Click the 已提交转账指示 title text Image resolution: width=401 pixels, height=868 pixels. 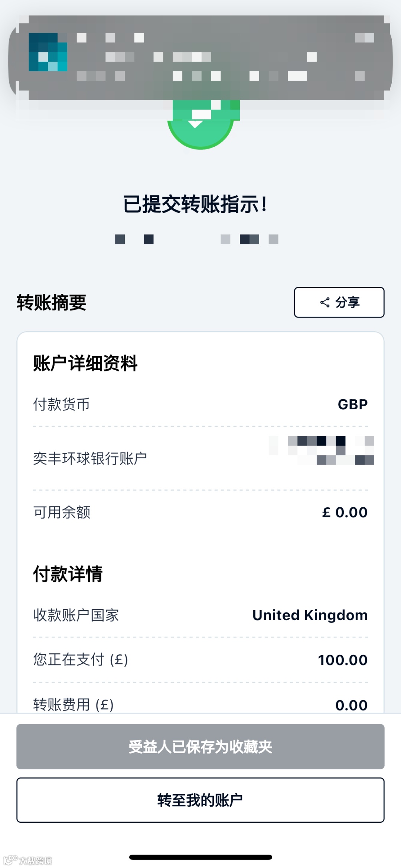click(x=195, y=204)
